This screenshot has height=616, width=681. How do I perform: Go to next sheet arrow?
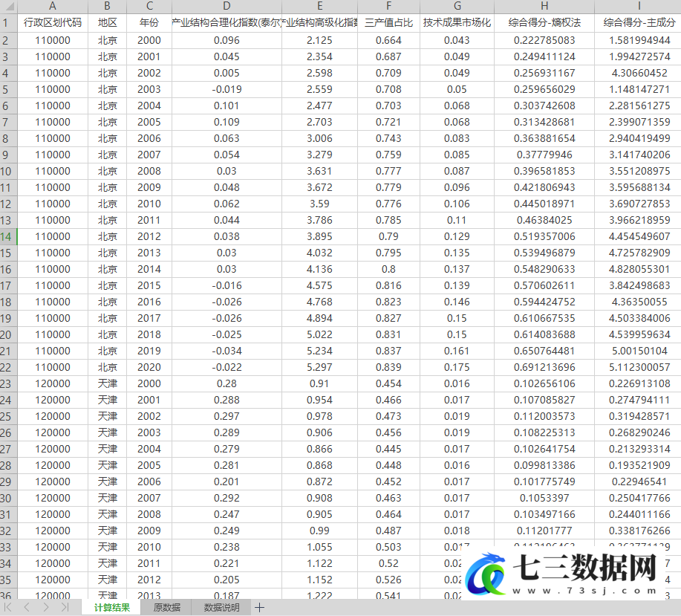coord(46,607)
